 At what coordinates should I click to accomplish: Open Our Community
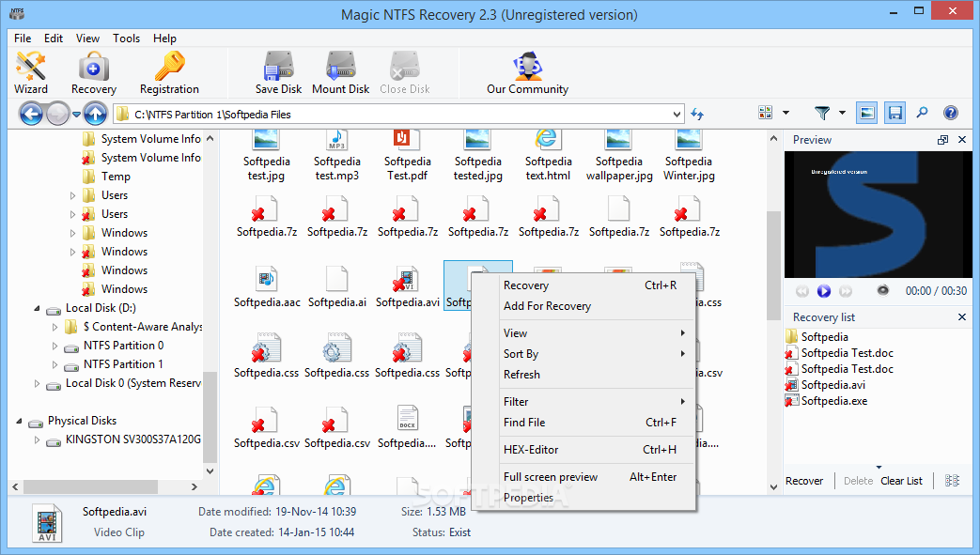pos(527,72)
